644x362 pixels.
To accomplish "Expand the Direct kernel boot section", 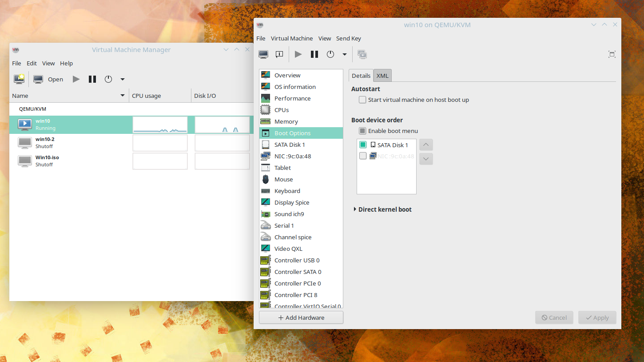I will coord(382,209).
